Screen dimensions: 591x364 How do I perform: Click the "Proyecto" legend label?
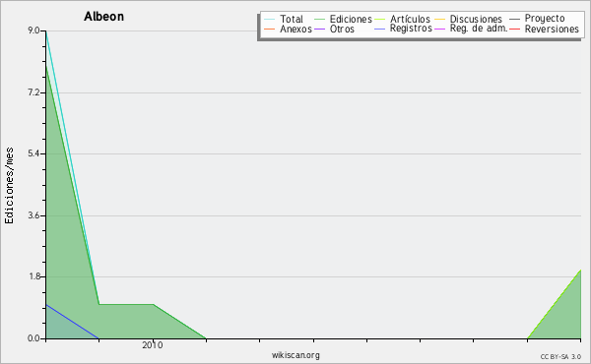[x=545, y=19]
